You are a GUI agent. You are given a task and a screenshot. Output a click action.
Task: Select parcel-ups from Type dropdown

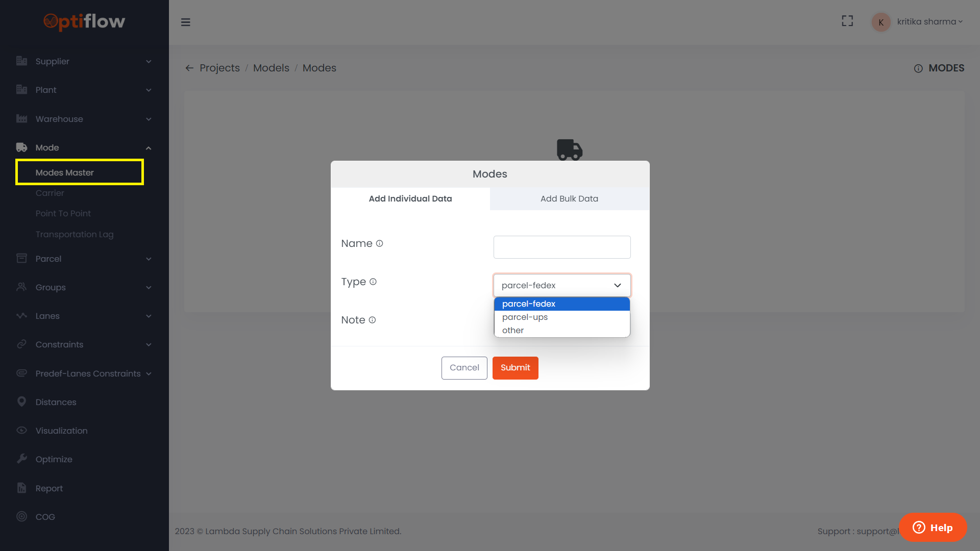click(x=525, y=317)
